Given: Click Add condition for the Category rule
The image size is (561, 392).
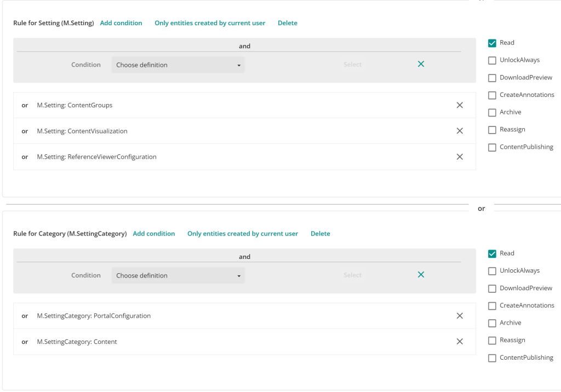Looking at the screenshot, I should pos(154,234).
